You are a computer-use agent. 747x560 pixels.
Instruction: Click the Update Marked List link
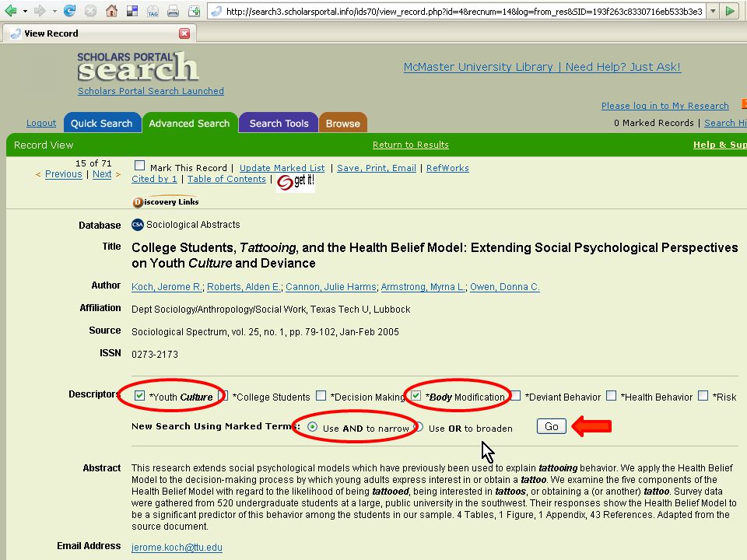point(282,168)
